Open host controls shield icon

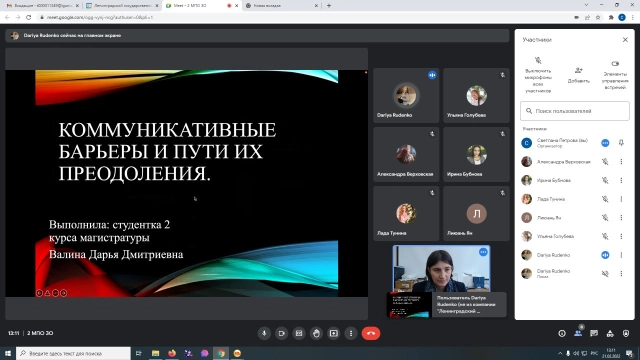[x=626, y=333]
